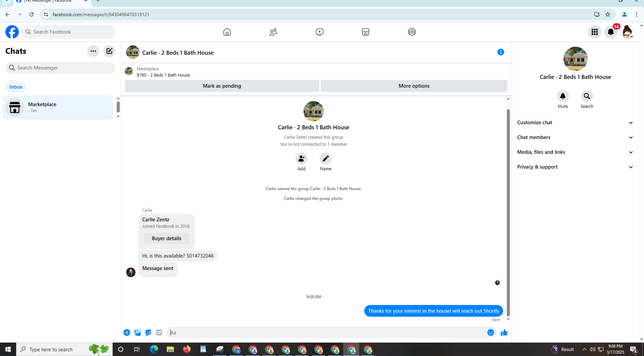This screenshot has width=644, height=356.
Task: Click the "Hi, is this available? 5014732046" message
Action: click(x=178, y=256)
